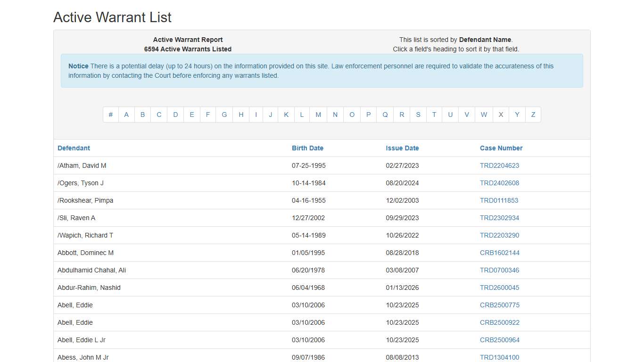
Task: Open case number TRD2204623
Action: click(499, 165)
